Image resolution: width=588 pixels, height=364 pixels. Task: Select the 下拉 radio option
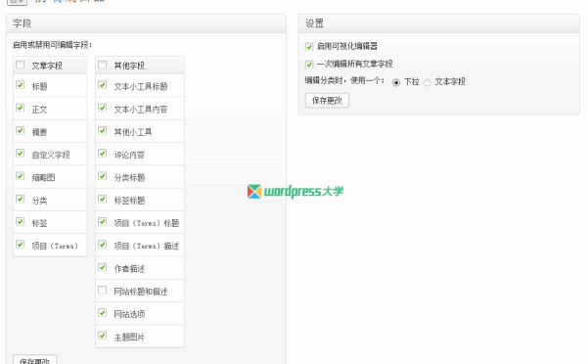point(396,82)
